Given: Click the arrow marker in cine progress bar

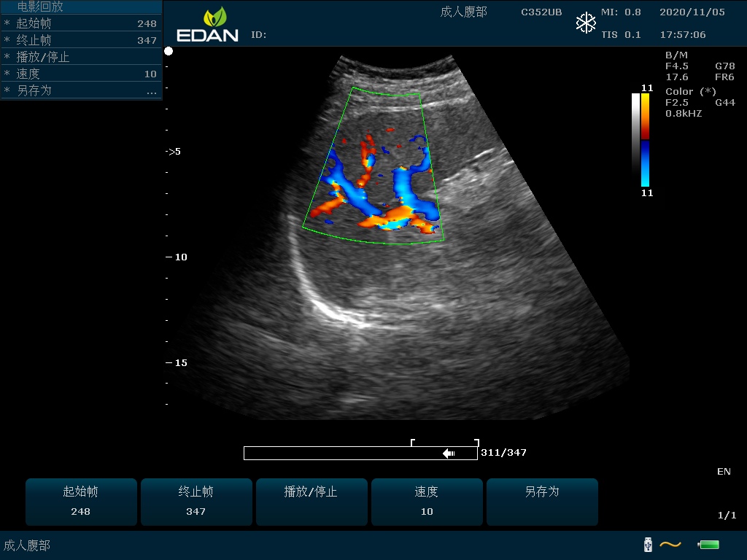Looking at the screenshot, I should pyautogui.click(x=449, y=453).
